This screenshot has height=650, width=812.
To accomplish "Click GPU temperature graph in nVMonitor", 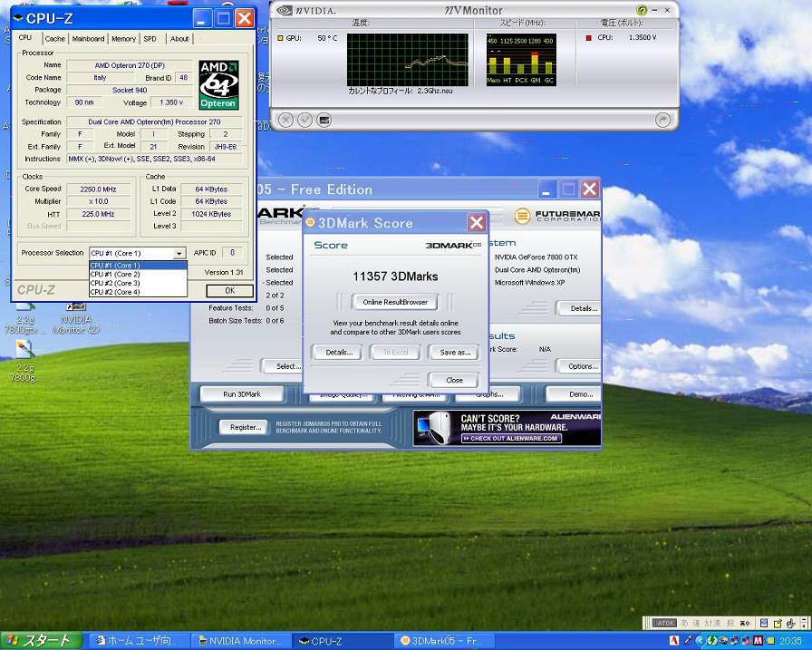I will tap(408, 60).
